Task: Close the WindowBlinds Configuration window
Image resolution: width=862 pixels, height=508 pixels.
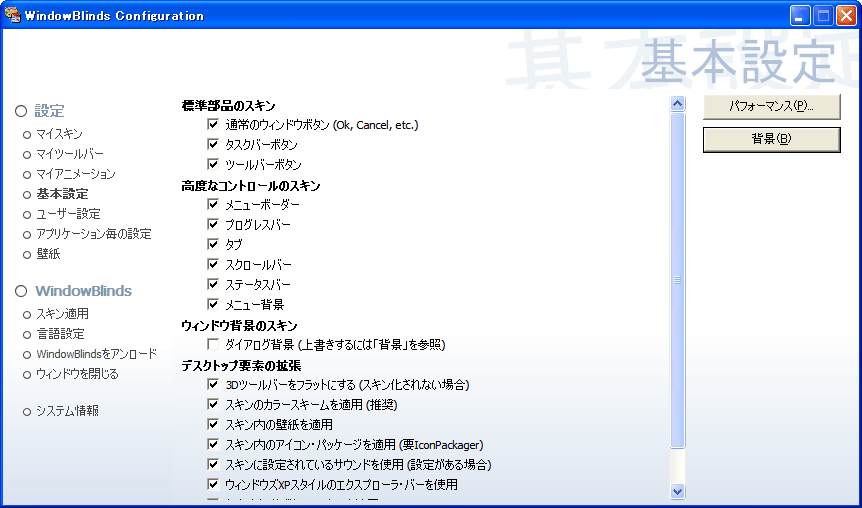Action: (x=846, y=16)
